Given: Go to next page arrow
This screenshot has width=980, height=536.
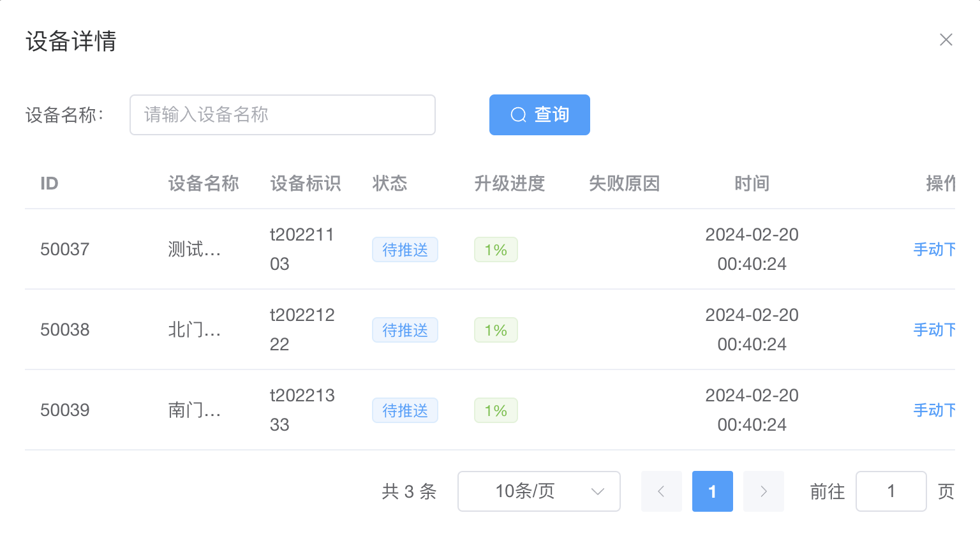Looking at the screenshot, I should (764, 491).
